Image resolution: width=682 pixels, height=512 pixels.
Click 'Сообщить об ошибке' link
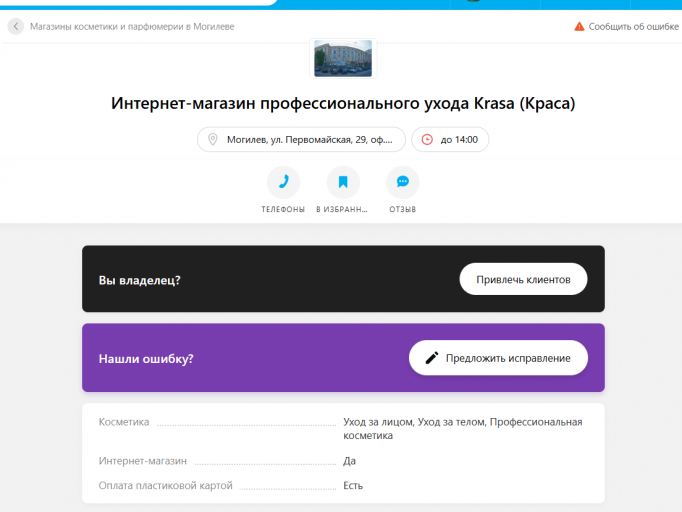click(x=633, y=27)
